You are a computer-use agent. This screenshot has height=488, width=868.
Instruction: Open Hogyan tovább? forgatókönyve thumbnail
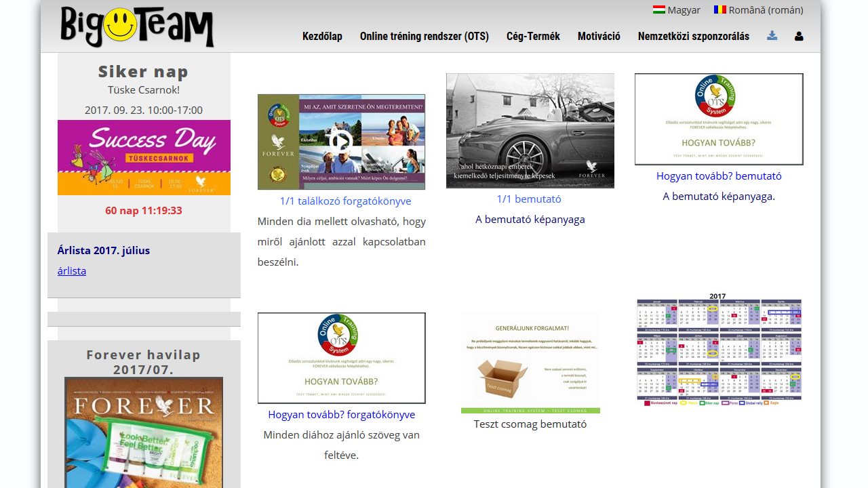pyautogui.click(x=342, y=358)
